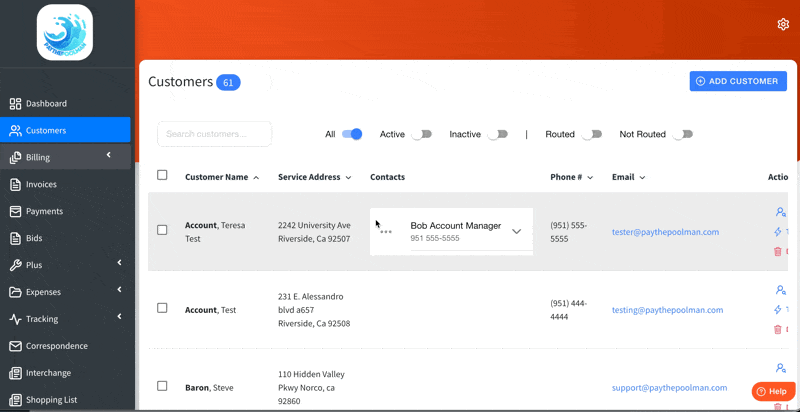Expand Bob Account Manager contact dropdown
The height and width of the screenshot is (412, 800).
[516, 231]
